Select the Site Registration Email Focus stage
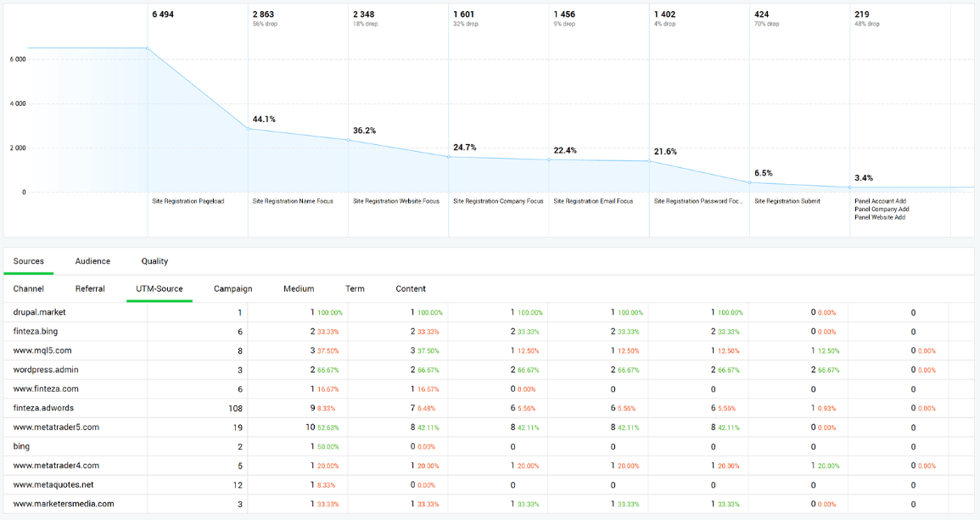980x520 pixels. coord(593,201)
